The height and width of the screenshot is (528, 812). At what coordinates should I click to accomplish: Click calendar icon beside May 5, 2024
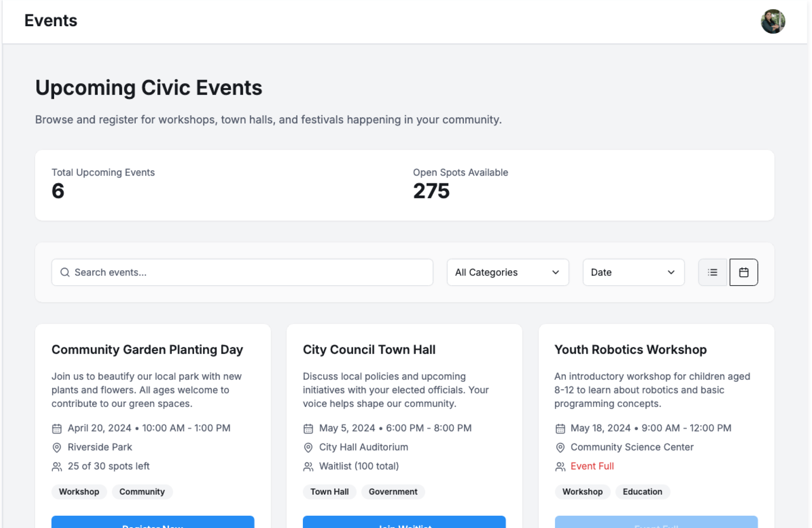coord(308,429)
